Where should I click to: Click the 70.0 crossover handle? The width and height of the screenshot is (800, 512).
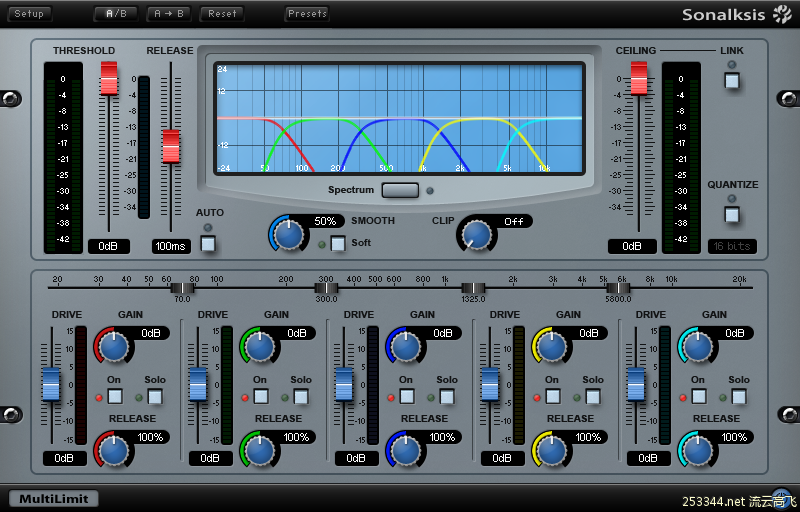pyautogui.click(x=182, y=288)
